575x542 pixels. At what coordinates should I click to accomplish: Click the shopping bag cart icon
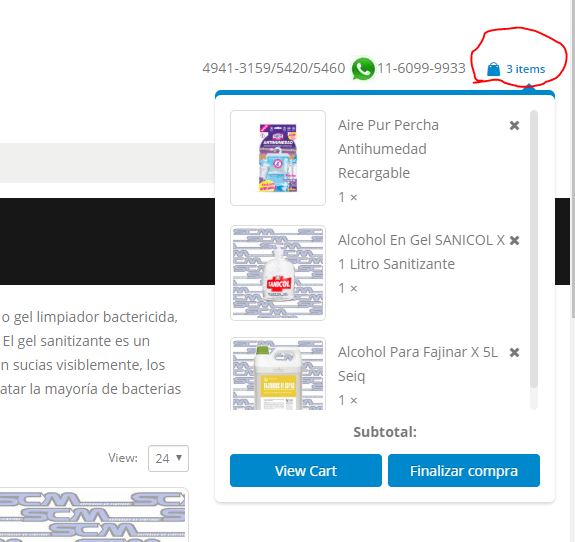tap(493, 69)
